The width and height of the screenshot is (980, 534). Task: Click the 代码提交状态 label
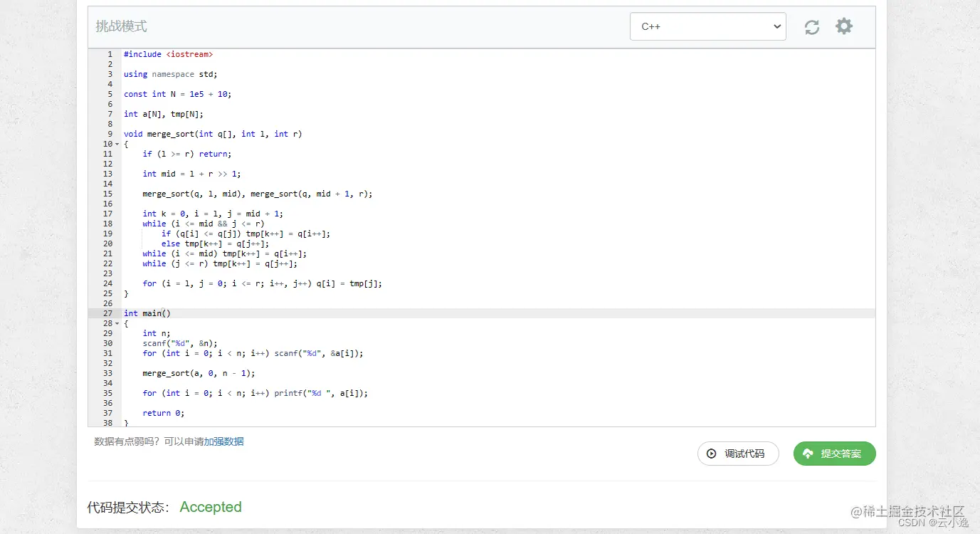[x=129, y=507]
